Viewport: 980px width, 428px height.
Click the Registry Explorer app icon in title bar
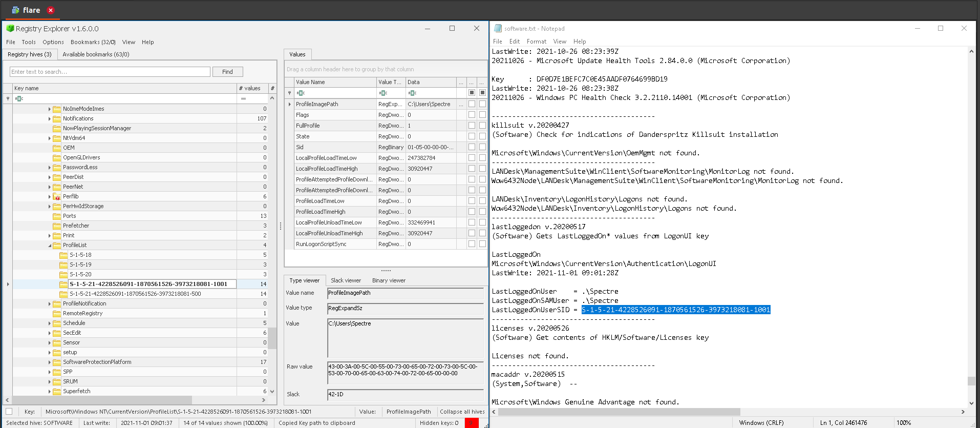10,29
